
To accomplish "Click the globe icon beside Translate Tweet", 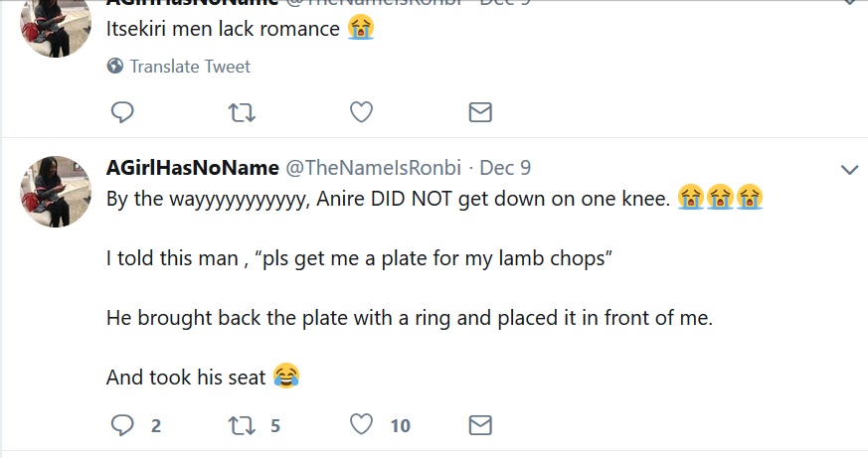I will (x=114, y=67).
